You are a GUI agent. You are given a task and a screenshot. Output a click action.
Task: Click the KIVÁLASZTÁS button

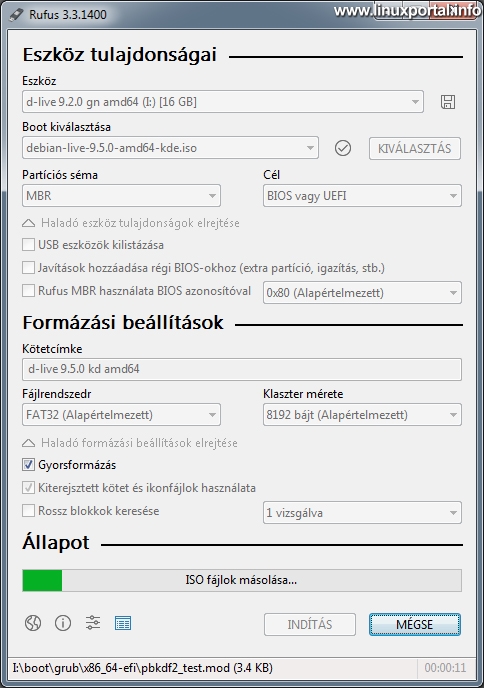(415, 148)
